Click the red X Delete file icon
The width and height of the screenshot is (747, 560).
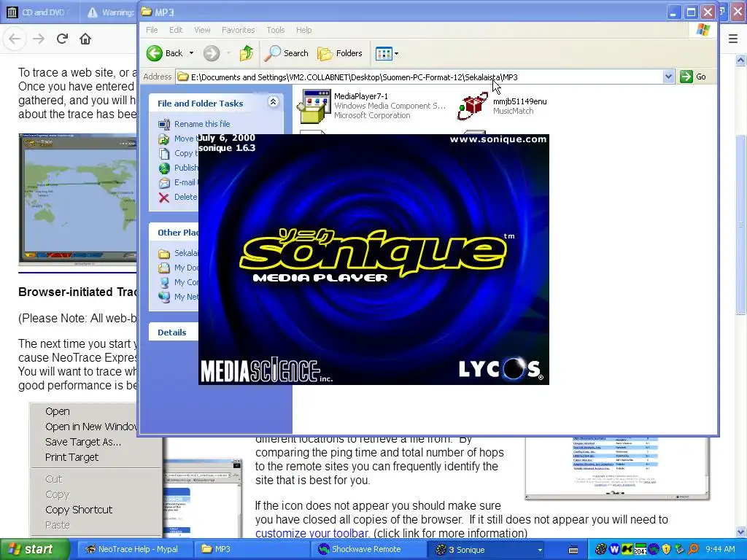tap(164, 198)
